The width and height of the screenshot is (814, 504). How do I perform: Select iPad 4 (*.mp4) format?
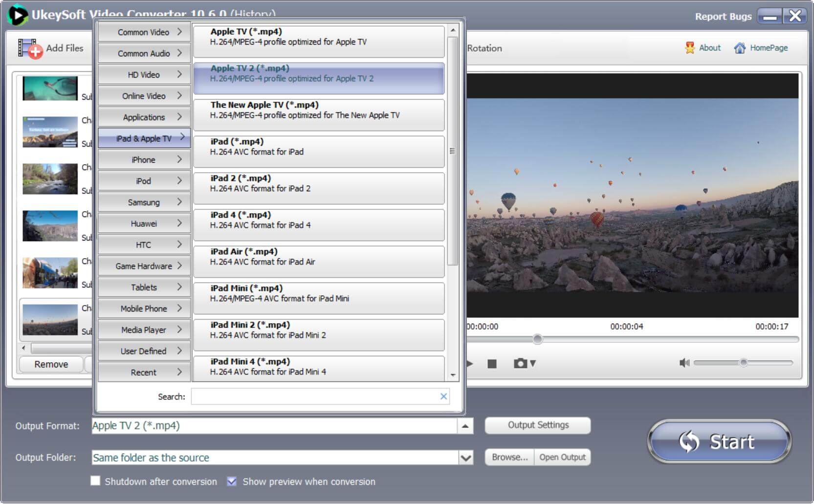click(x=319, y=225)
